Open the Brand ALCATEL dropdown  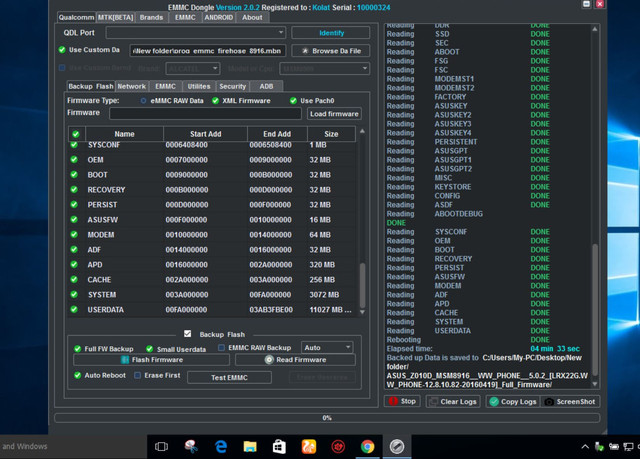pos(193,68)
